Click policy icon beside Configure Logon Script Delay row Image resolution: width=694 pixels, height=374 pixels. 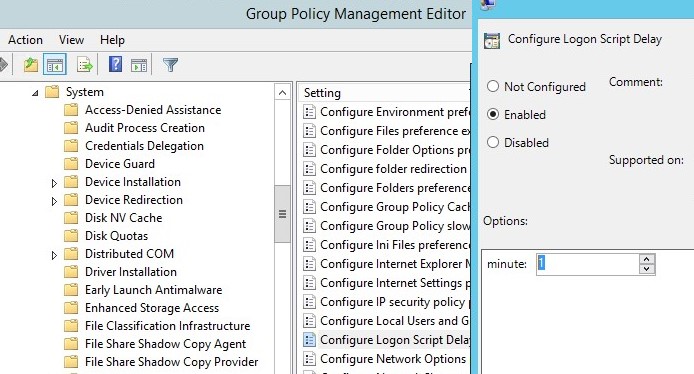point(309,339)
